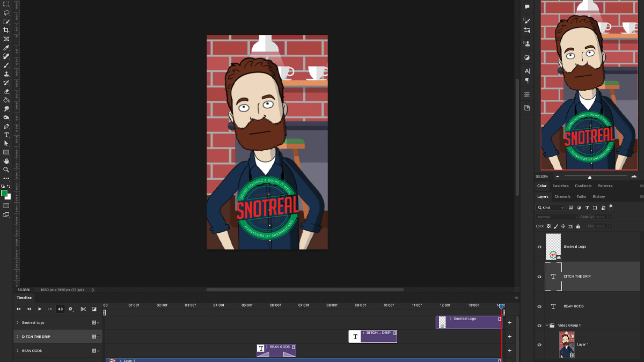644x362 pixels.
Task: Open the Adjustments panel icon
Action: pos(527,57)
